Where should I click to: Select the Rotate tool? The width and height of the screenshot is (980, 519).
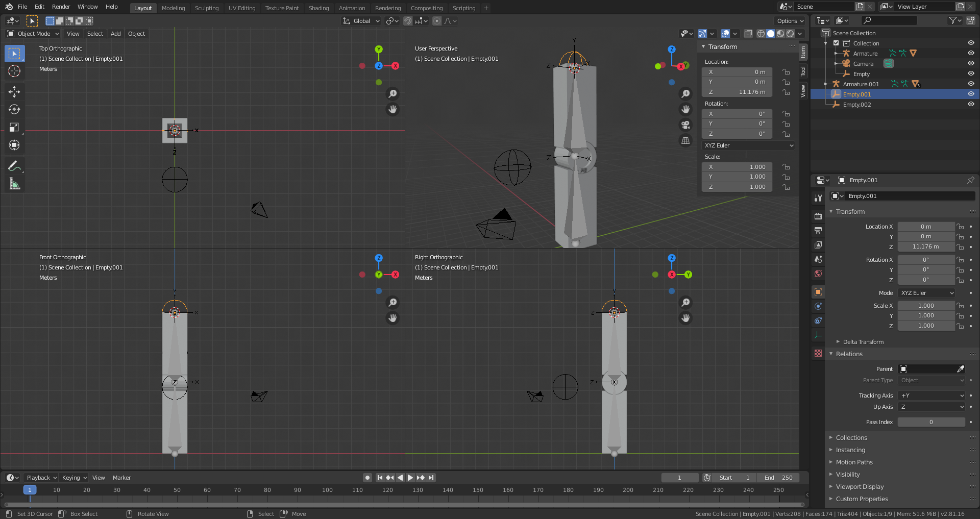(x=14, y=109)
